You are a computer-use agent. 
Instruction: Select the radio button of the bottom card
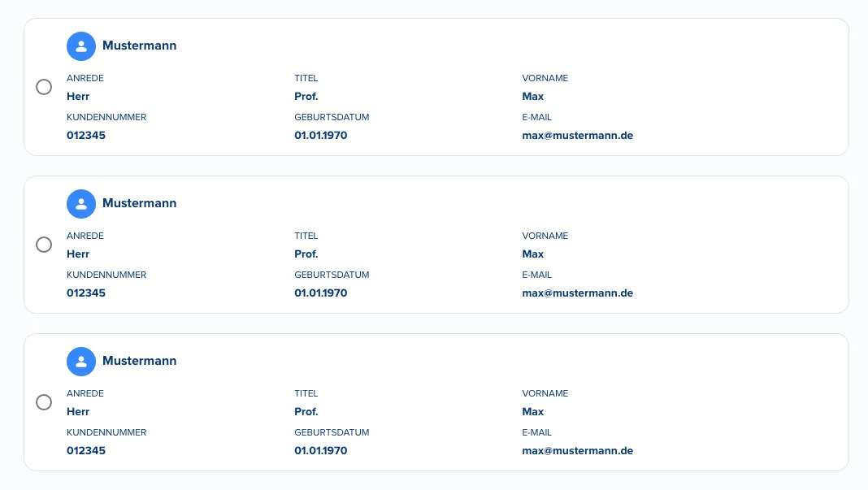(44, 402)
